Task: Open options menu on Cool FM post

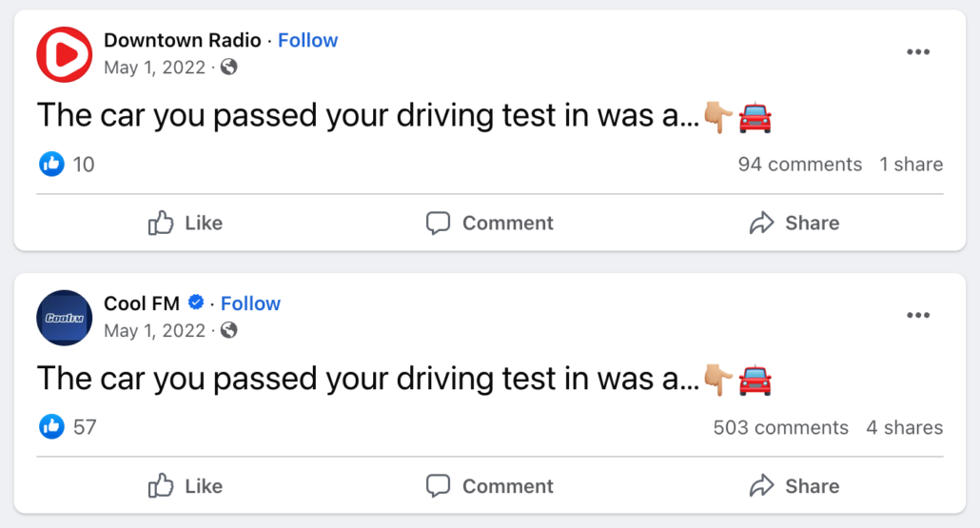Action: tap(918, 316)
